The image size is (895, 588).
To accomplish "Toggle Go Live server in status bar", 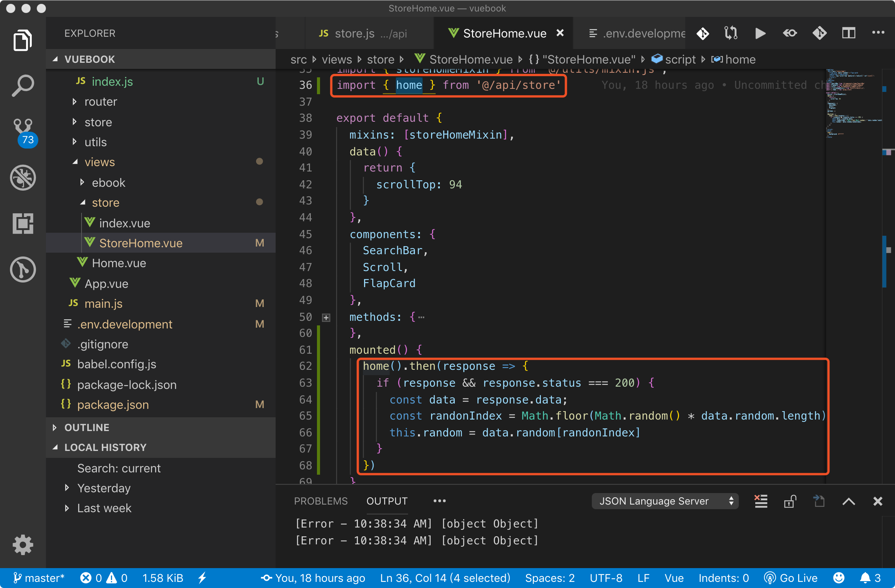I will pos(791,578).
